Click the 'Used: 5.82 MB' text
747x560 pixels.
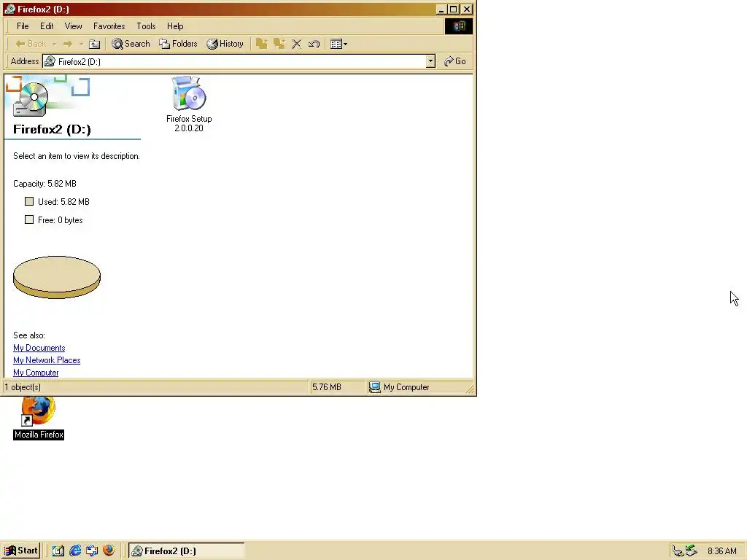click(64, 202)
